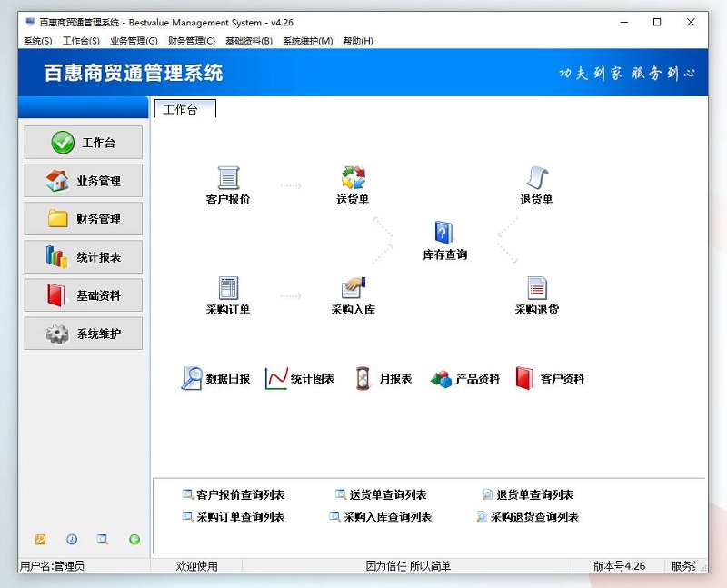Click the 送货单 delivery note icon
The image size is (727, 588).
pyautogui.click(x=353, y=178)
